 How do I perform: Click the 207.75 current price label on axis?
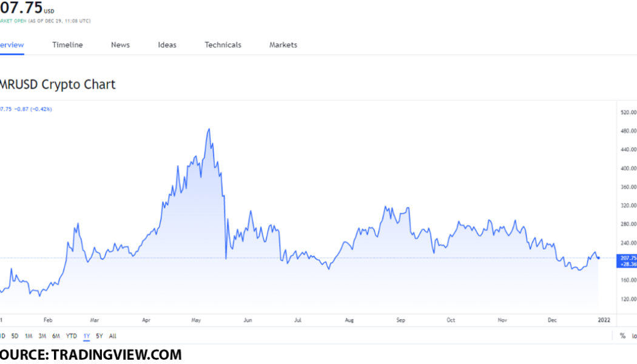pyautogui.click(x=627, y=258)
